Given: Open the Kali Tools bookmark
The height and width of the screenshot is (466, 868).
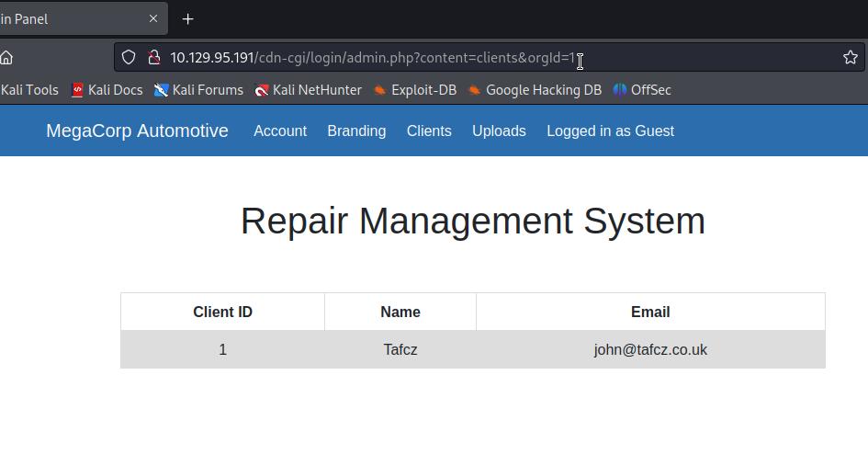Looking at the screenshot, I should click(x=29, y=90).
